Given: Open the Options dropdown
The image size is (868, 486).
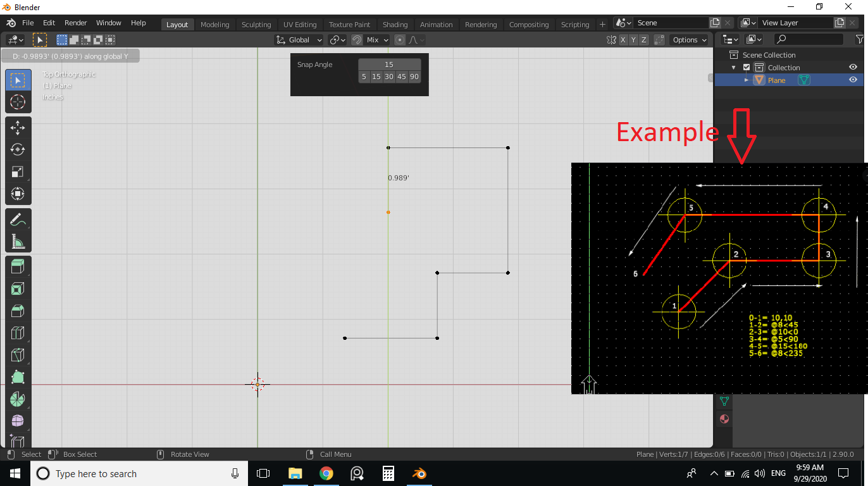Looking at the screenshot, I should pos(690,40).
